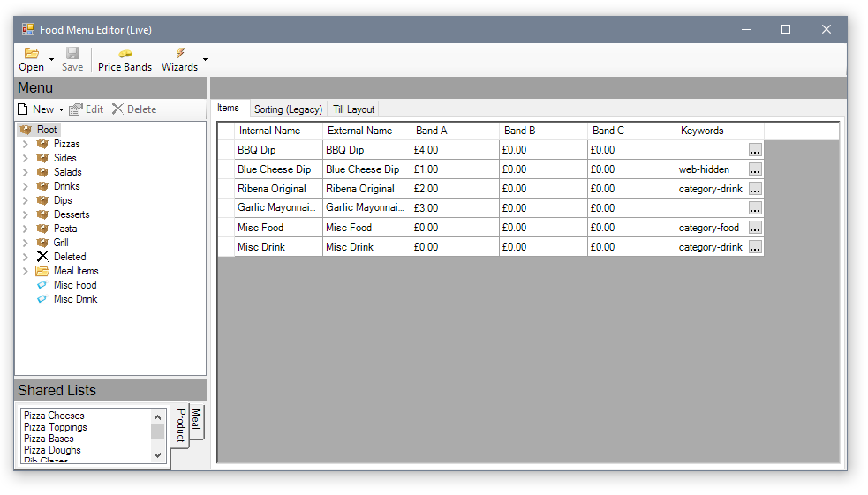Open the Wizards dropdown arrow
This screenshot has height=495, width=868.
[206, 60]
